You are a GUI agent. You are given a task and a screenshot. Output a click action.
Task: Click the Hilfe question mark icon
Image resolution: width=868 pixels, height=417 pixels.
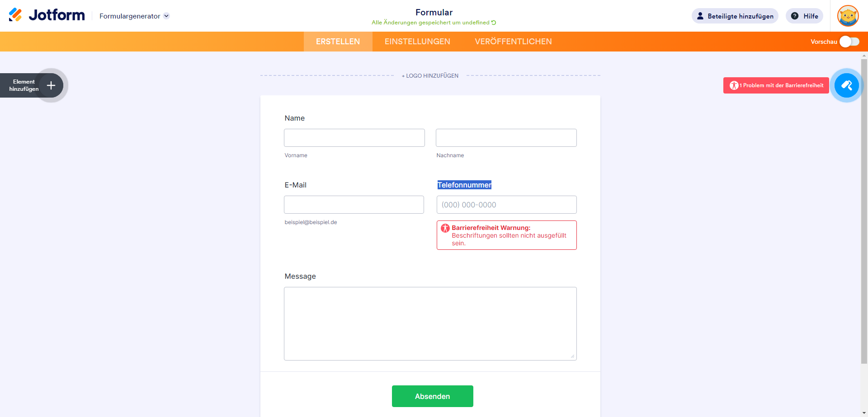coord(794,16)
